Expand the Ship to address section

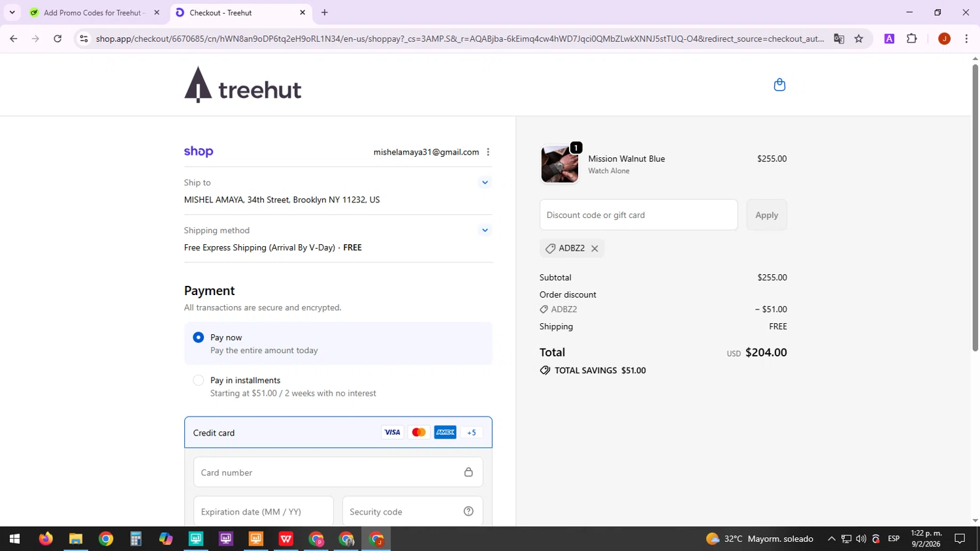click(x=485, y=183)
